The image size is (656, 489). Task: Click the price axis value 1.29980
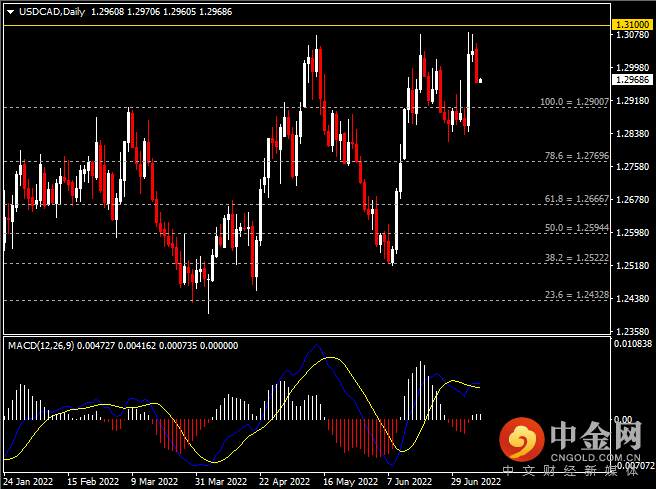(633, 68)
